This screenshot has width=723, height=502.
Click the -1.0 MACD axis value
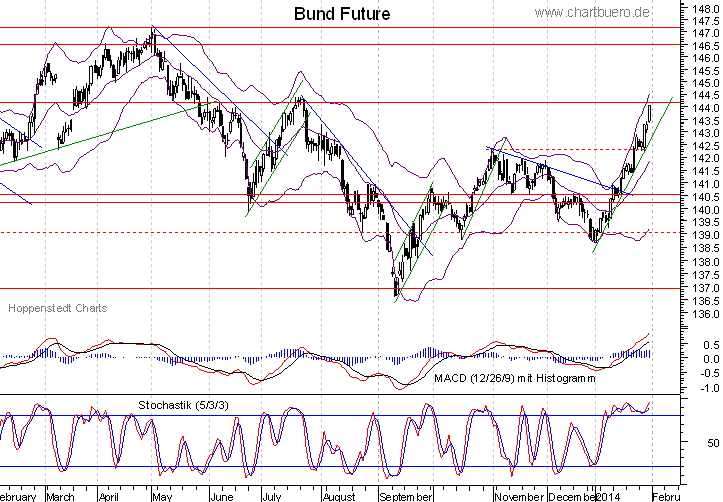709,388
